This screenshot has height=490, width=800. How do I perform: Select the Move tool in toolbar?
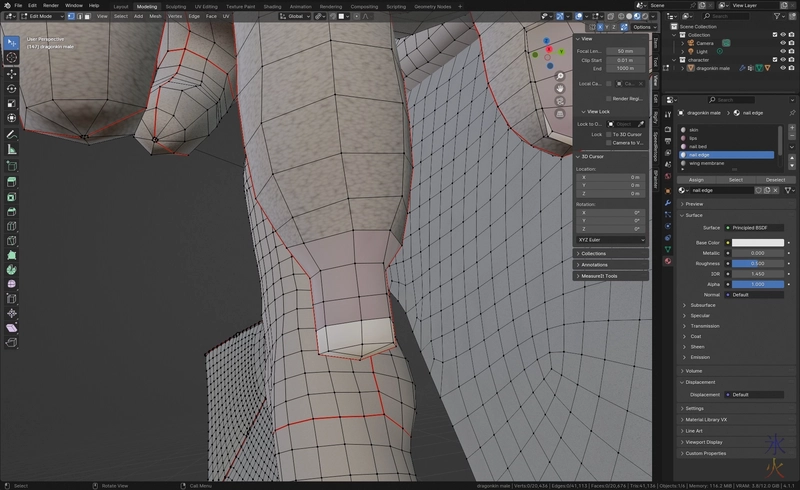pyautogui.click(x=12, y=73)
